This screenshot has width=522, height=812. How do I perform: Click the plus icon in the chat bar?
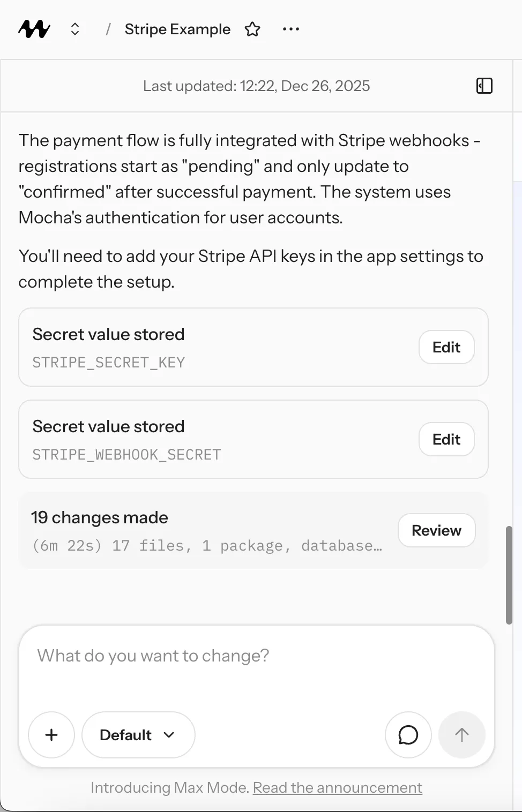coord(51,735)
